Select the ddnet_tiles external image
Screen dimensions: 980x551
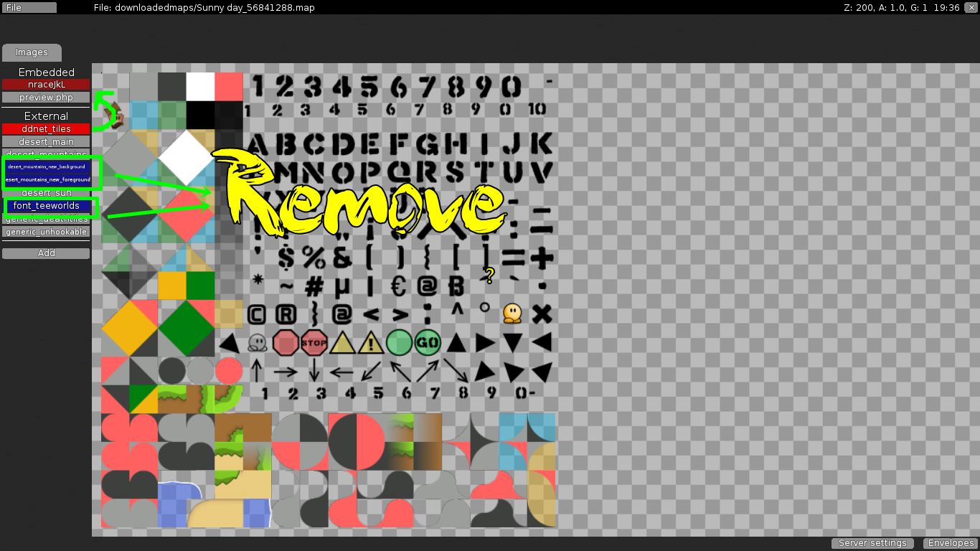tap(46, 129)
